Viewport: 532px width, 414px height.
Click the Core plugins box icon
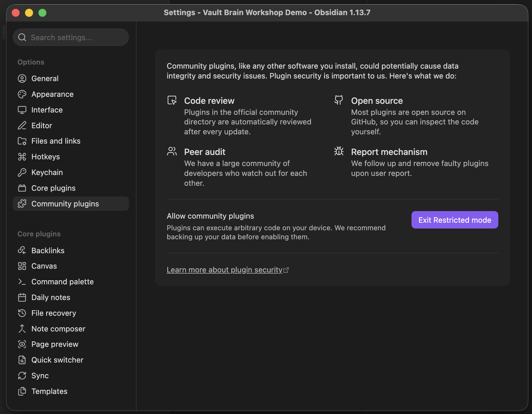tap(22, 188)
